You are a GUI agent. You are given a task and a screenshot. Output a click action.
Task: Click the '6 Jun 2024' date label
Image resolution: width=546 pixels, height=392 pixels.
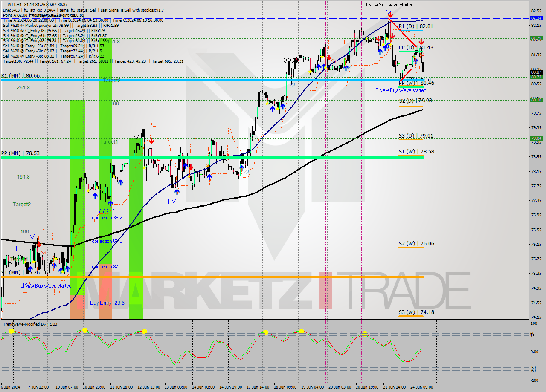(10, 387)
